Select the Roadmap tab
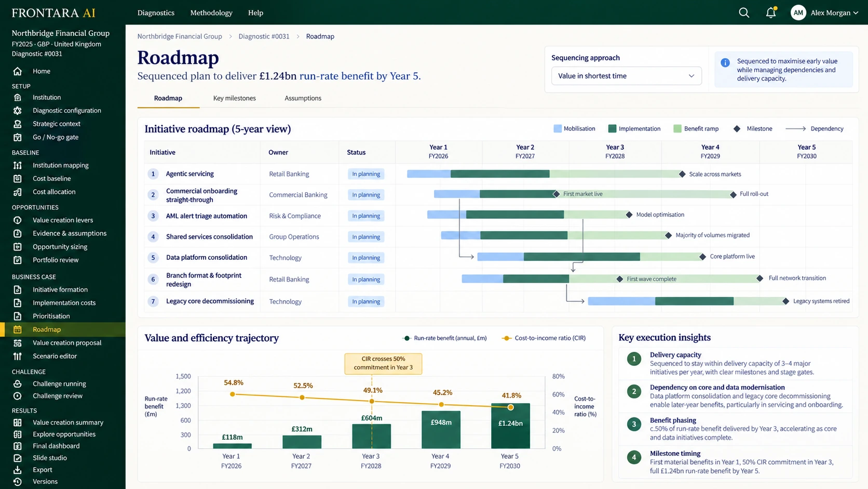868x489 pixels. 168,98
